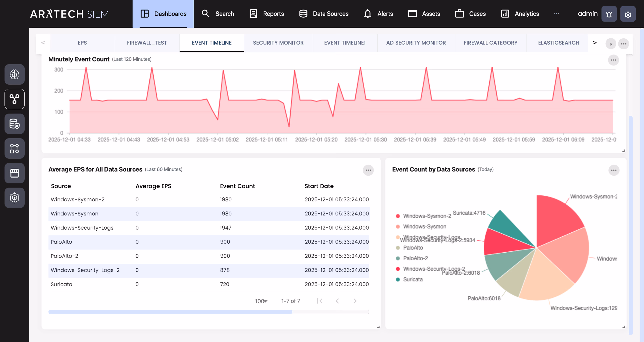
Task: Click the marketplace store sidebar icon
Action: (x=14, y=173)
